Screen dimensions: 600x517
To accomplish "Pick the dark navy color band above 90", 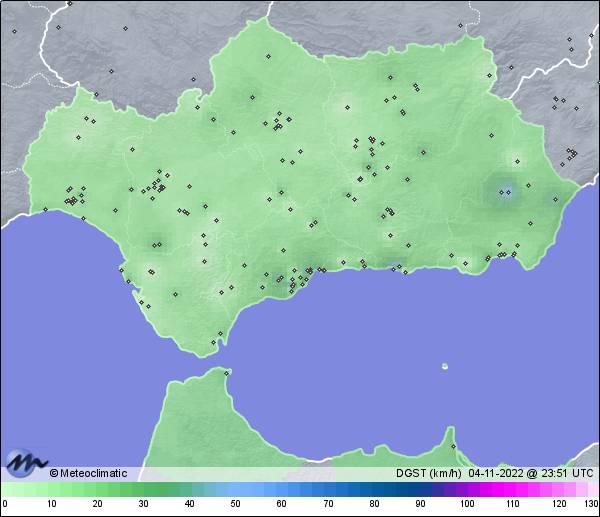I will pos(420,489).
